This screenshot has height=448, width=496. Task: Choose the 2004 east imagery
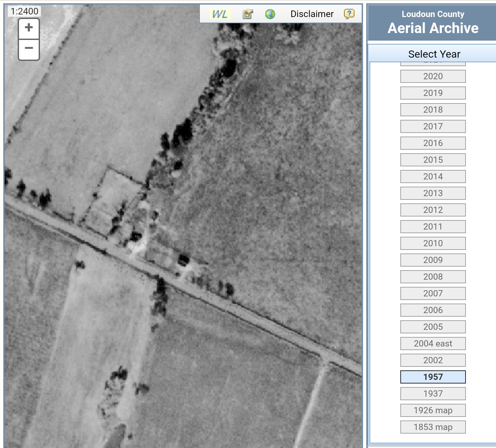[433, 344]
